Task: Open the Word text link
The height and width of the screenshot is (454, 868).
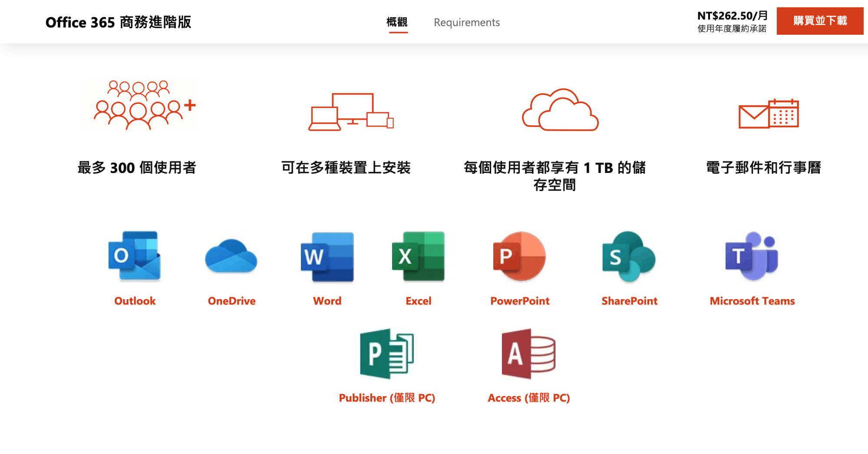Action: [x=327, y=301]
